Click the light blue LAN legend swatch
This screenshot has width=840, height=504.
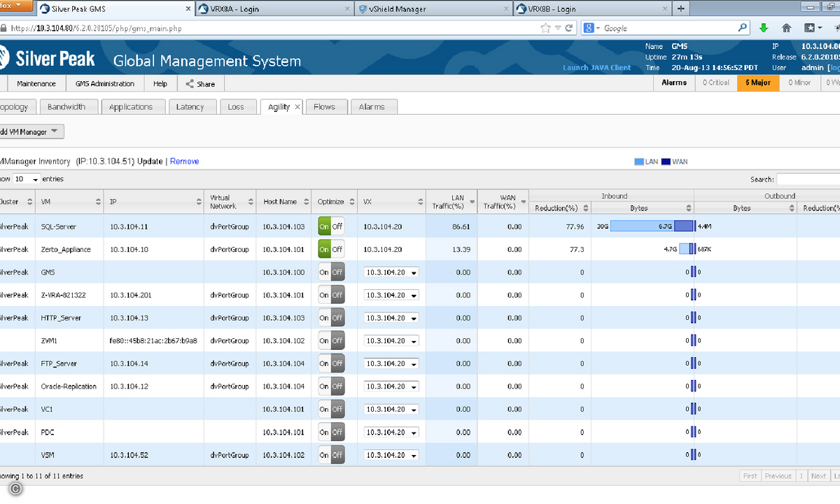point(639,162)
